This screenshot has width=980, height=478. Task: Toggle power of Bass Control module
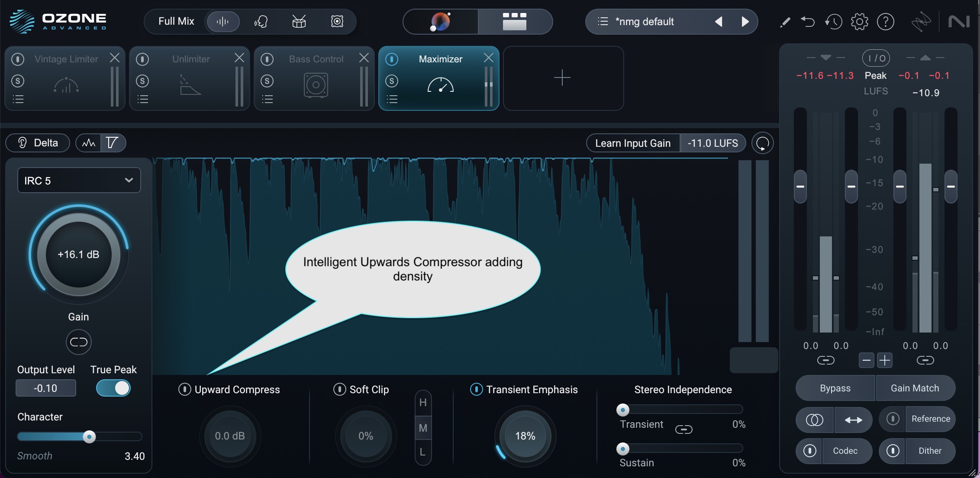[x=267, y=59]
